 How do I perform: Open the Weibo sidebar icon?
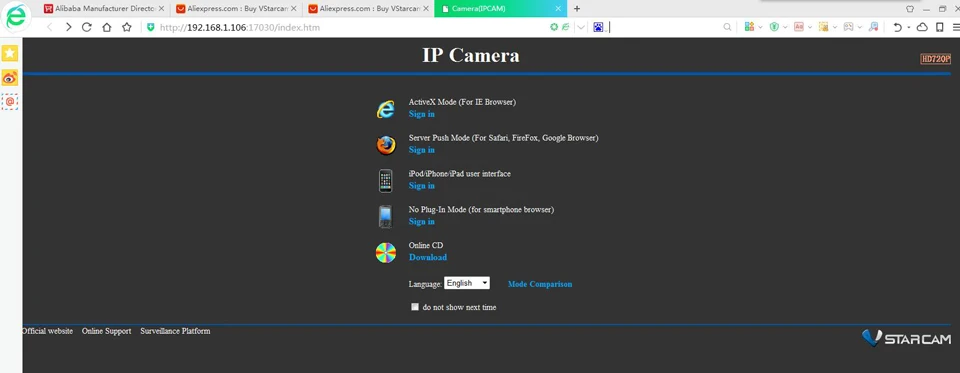coord(10,78)
